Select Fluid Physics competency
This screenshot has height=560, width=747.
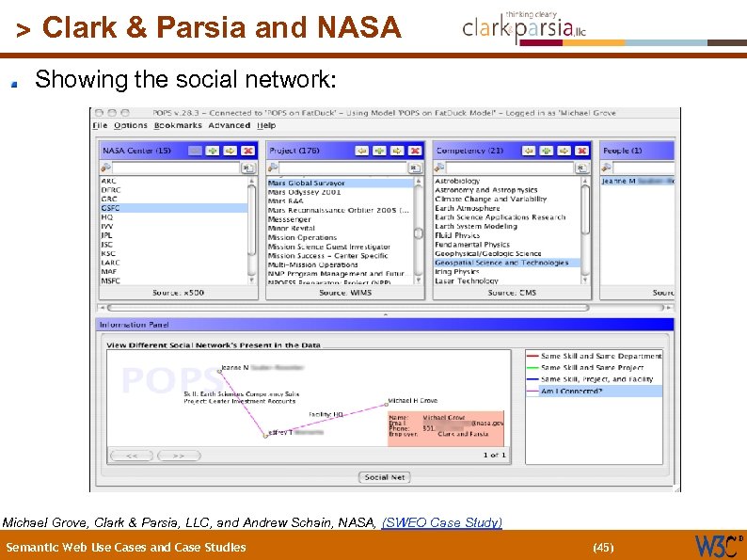click(507, 235)
